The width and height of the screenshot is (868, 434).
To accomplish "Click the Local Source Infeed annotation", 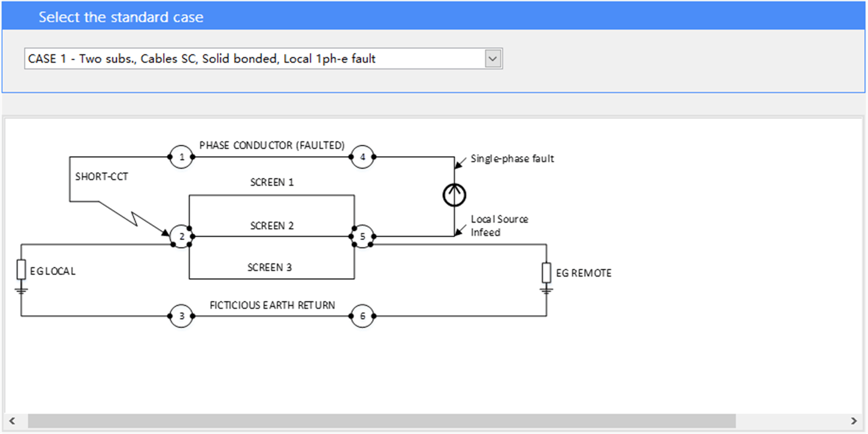I will pyautogui.click(x=499, y=226).
